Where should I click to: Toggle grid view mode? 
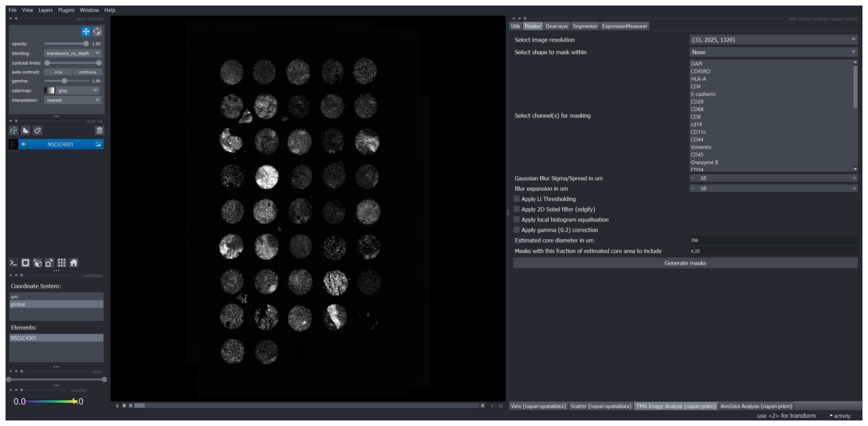click(x=62, y=263)
